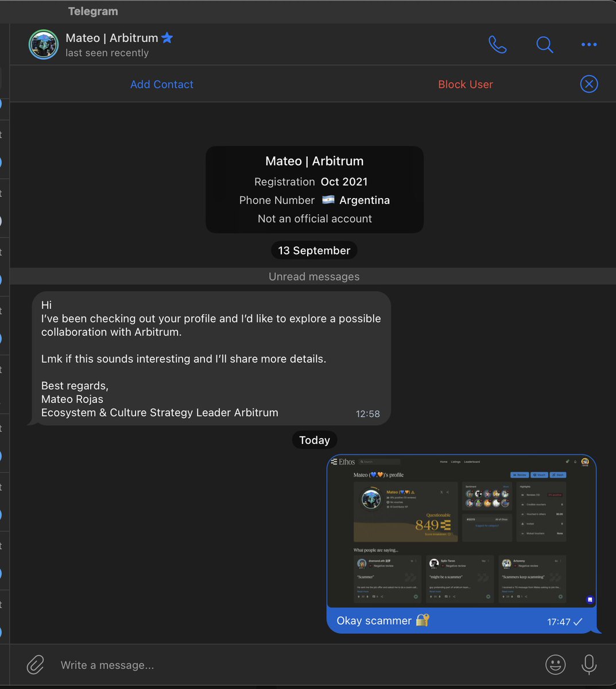
Task: Open the emoji picker
Action: [555, 665]
